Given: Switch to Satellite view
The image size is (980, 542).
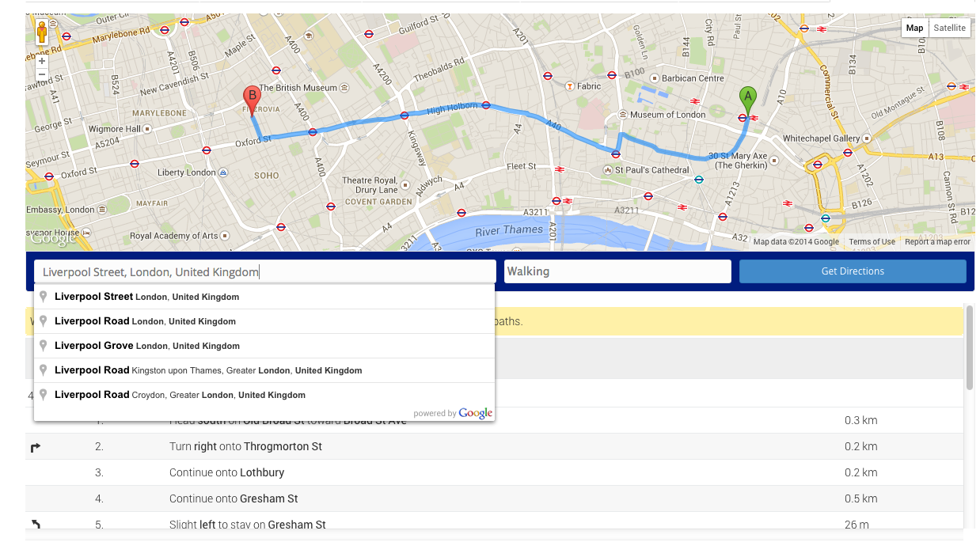Looking at the screenshot, I should 949,28.
